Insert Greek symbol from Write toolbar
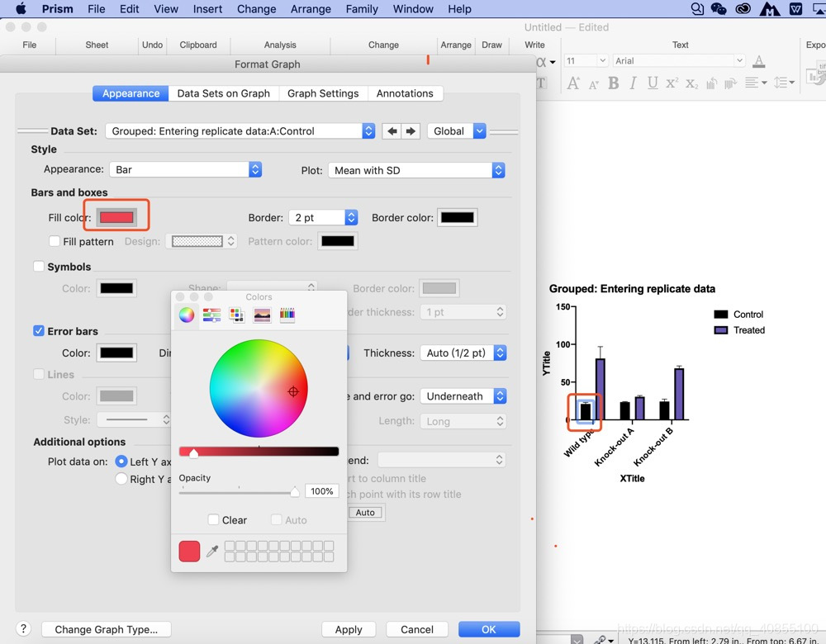Viewport: 826px width, 644px height. (x=546, y=62)
